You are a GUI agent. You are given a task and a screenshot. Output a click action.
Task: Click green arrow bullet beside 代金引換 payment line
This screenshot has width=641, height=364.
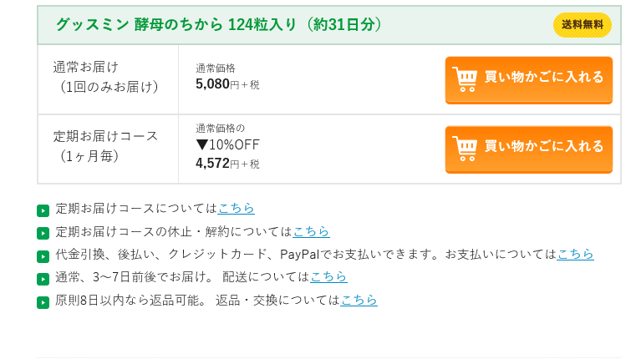coord(43,256)
